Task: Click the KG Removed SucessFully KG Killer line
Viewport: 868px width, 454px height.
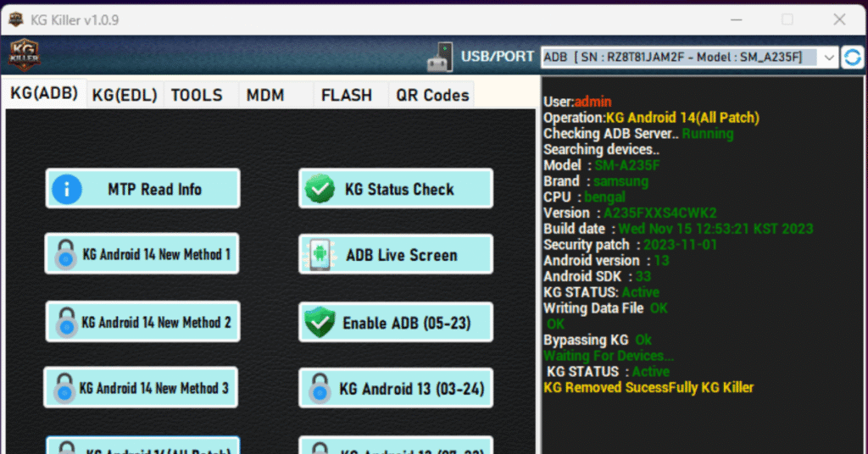Action: [648, 388]
